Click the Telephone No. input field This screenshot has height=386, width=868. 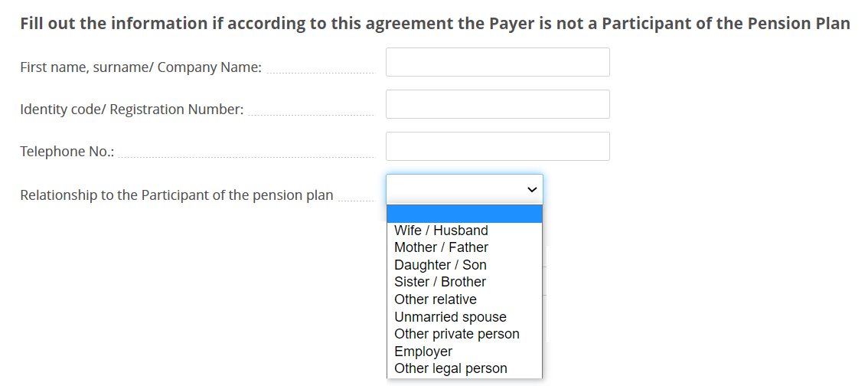click(498, 146)
